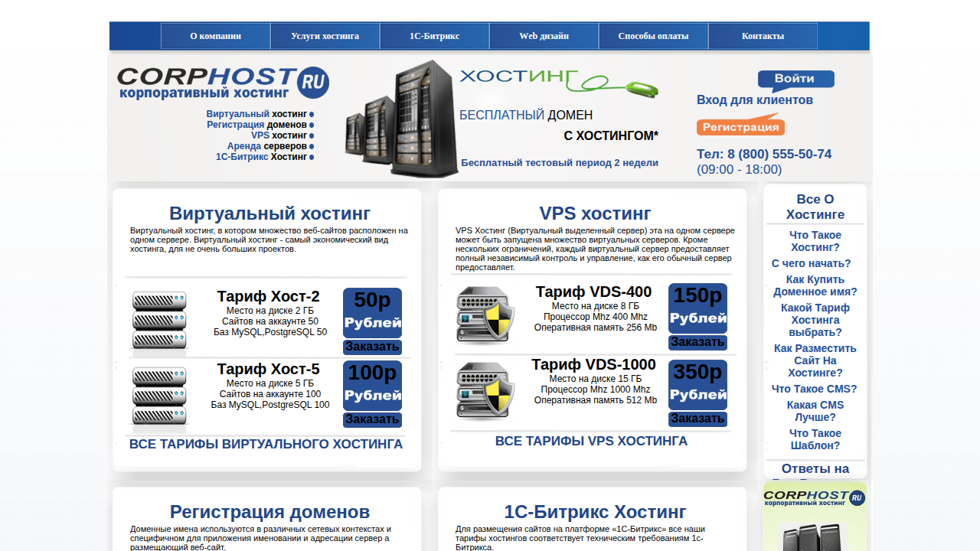
Task: Click the blue Войти button
Action: (x=796, y=80)
